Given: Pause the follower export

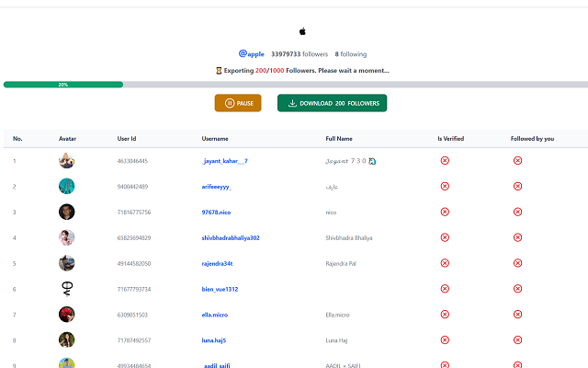Looking at the screenshot, I should [x=238, y=103].
